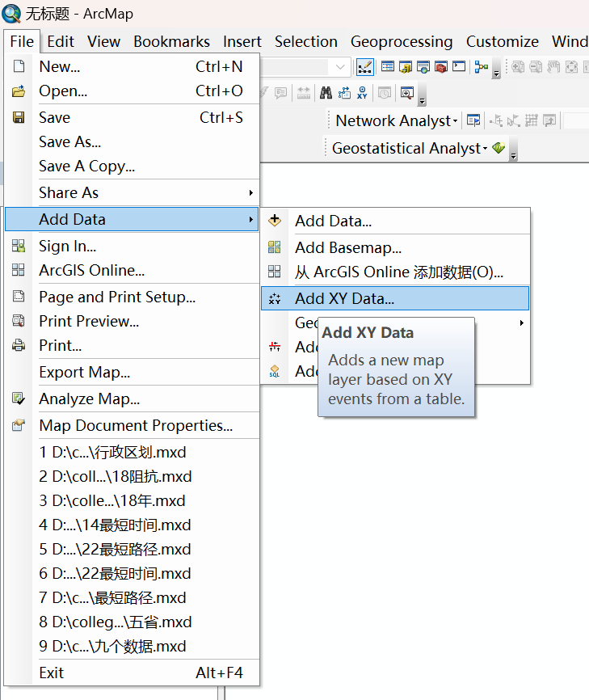Choose the Select/Move Network Locations tool

514,120
